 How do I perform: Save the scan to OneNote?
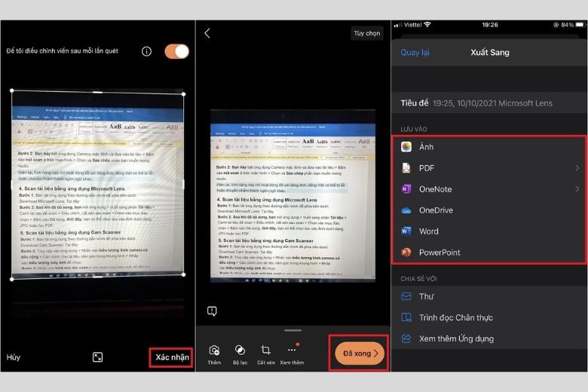point(489,189)
